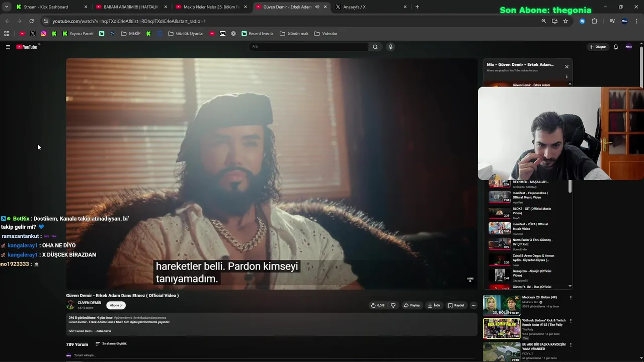Open site information icon in address bar

pyautogui.click(x=46, y=21)
